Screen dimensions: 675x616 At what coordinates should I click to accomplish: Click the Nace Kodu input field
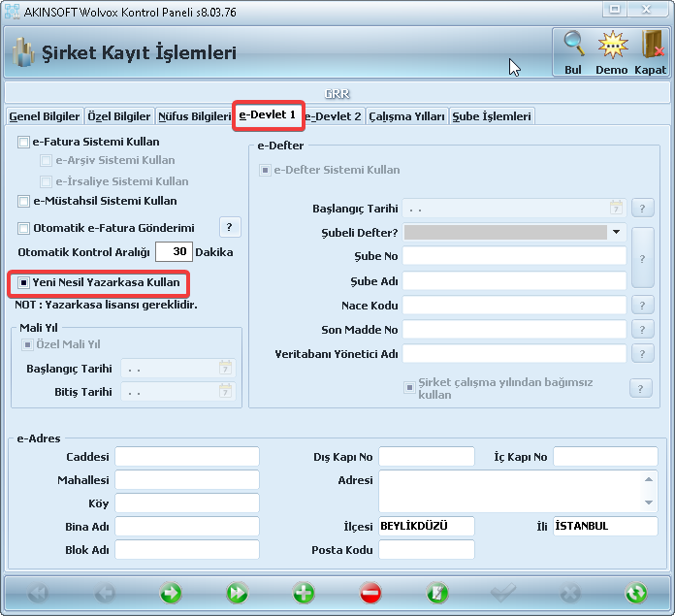(x=514, y=306)
